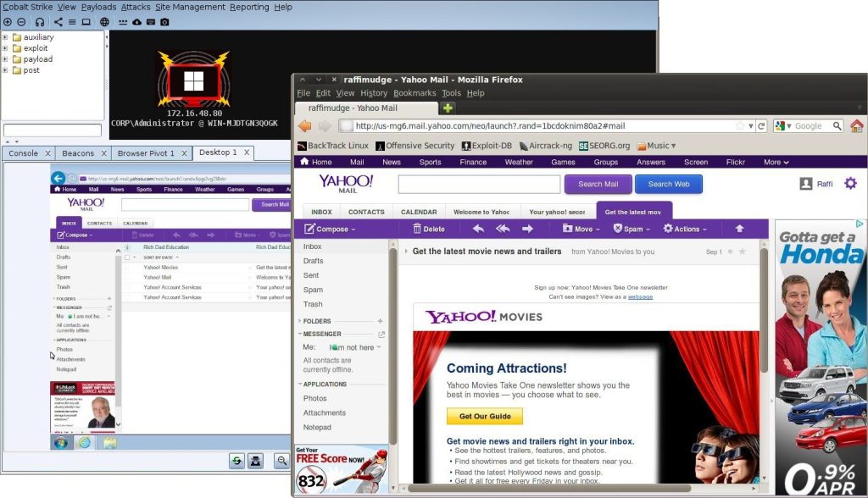Open the Site Management menu
The height and width of the screenshot is (498, 868).
tap(190, 7)
